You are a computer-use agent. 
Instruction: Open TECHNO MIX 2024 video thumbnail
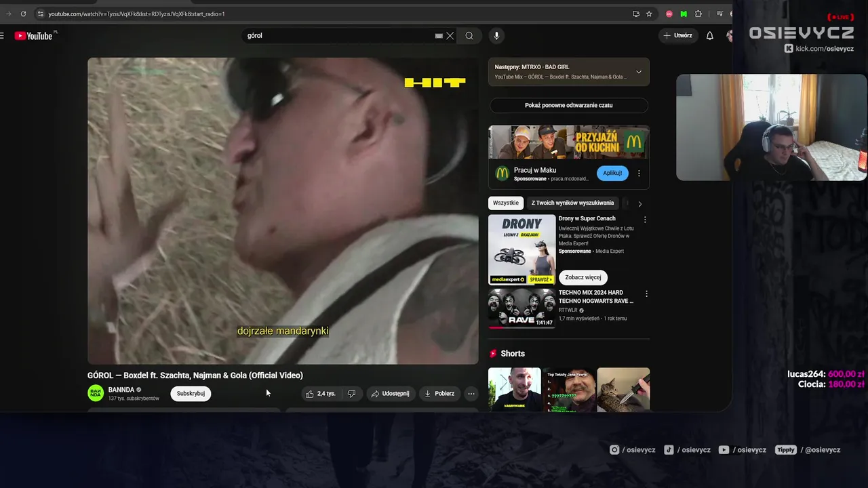pyautogui.click(x=521, y=308)
